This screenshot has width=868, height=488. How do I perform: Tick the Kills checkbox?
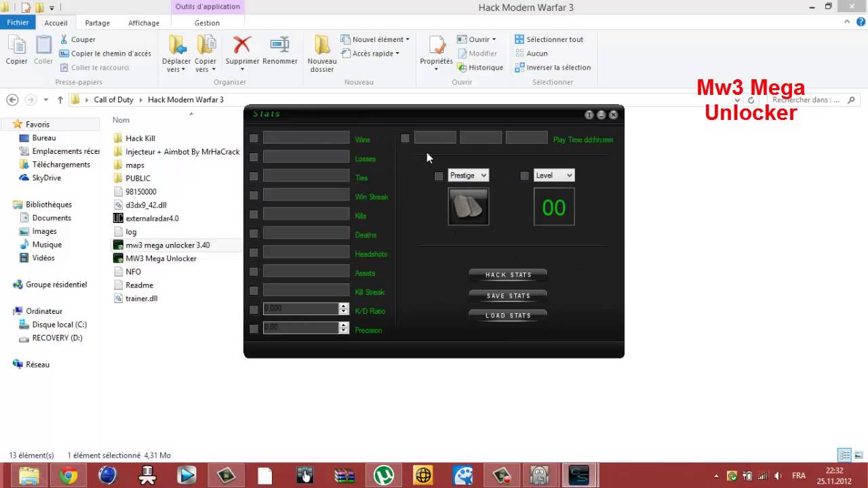(254, 214)
